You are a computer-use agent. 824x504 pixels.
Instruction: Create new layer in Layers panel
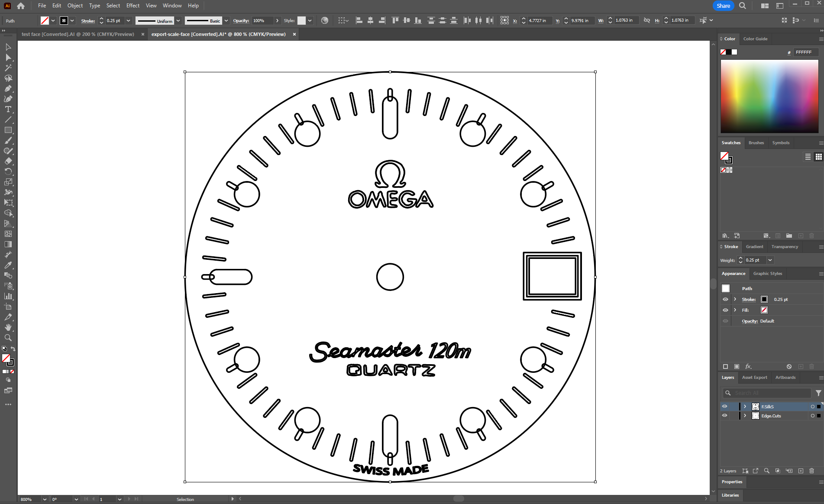pyautogui.click(x=801, y=471)
